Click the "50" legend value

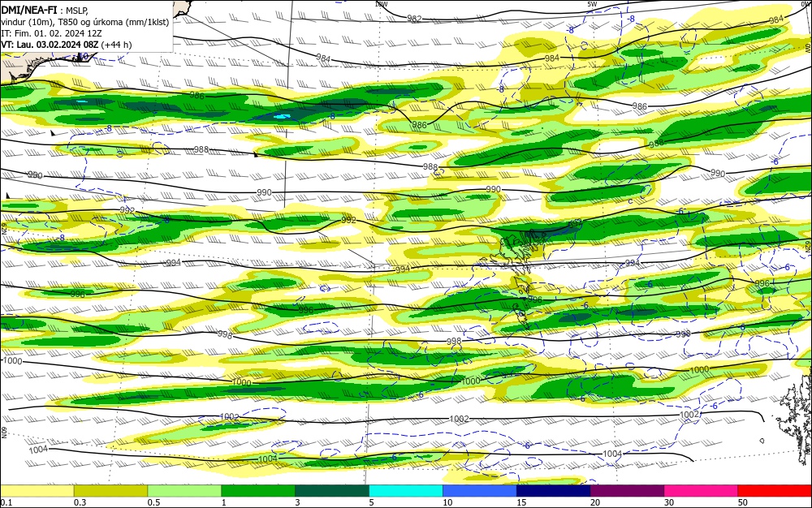coord(743,502)
